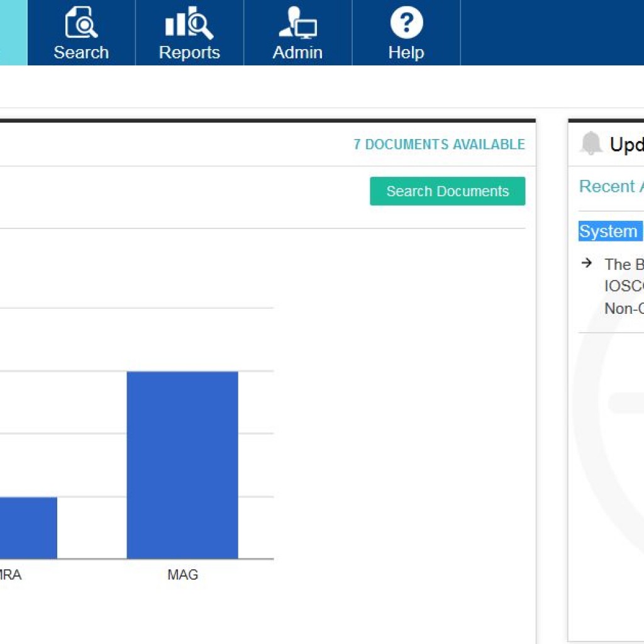Click the highlighted System heading
644x644 pixels.
click(609, 231)
